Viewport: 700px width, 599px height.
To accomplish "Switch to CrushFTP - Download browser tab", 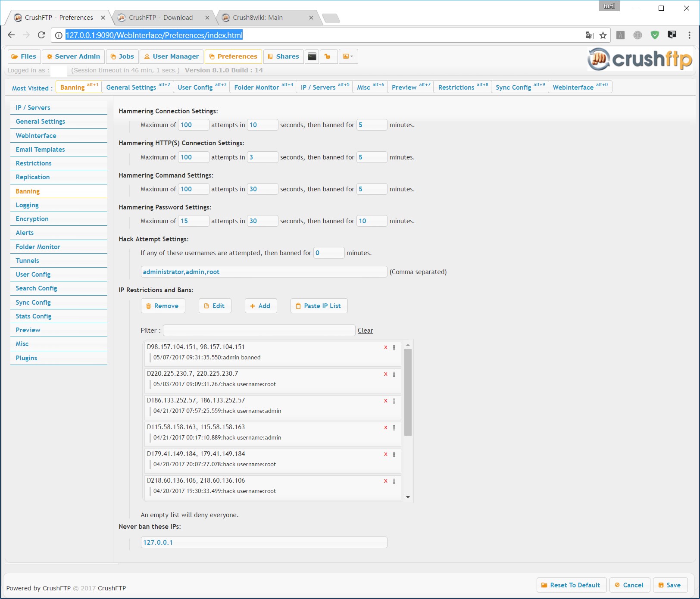I will (160, 18).
